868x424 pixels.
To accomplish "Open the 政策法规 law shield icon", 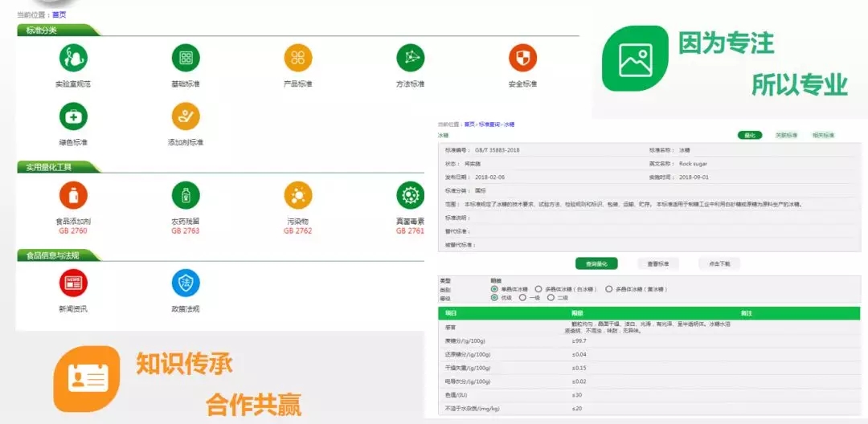I will (x=186, y=283).
